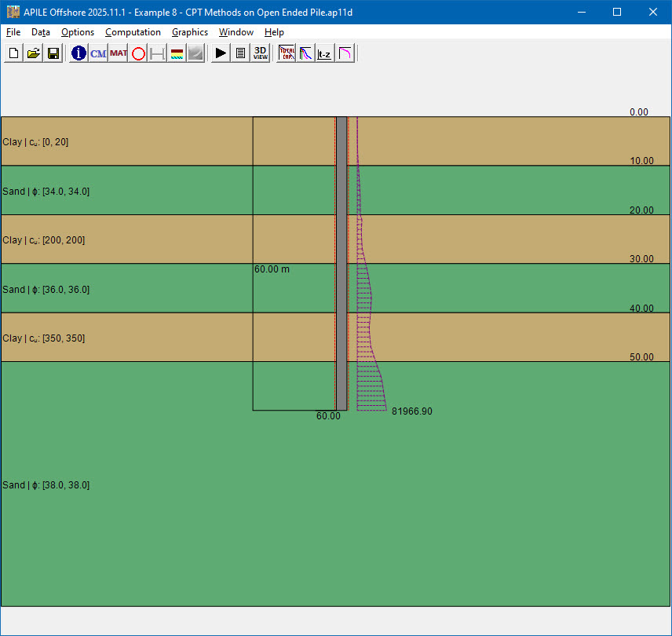The height and width of the screenshot is (636, 672).
Task: Open the Help menu
Action: point(274,32)
